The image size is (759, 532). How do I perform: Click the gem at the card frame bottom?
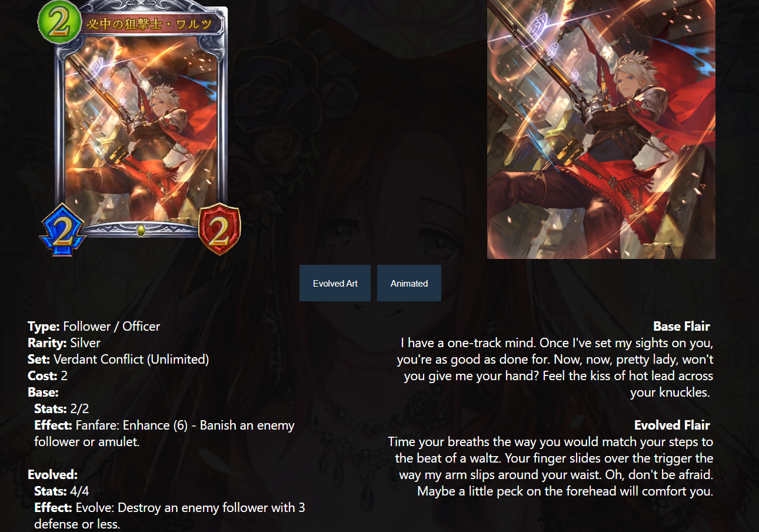(x=141, y=230)
